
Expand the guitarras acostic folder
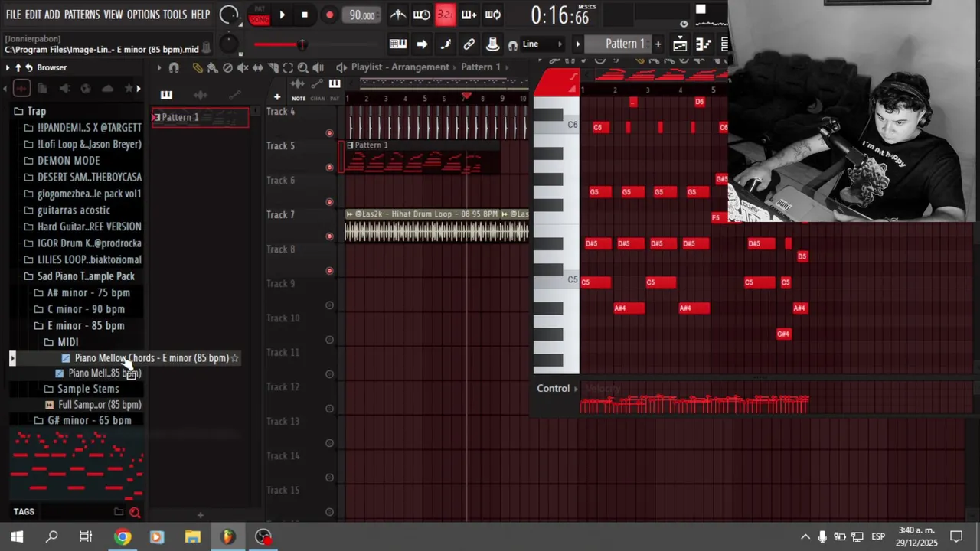tap(67, 210)
